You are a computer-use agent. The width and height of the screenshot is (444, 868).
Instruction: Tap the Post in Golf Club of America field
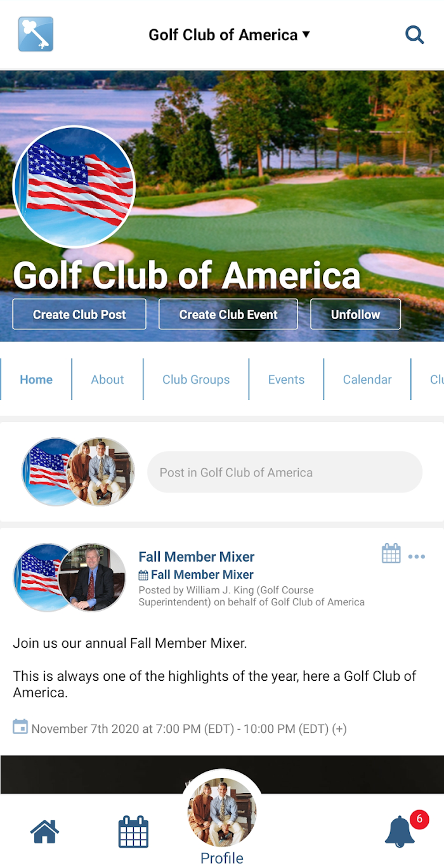[285, 472]
